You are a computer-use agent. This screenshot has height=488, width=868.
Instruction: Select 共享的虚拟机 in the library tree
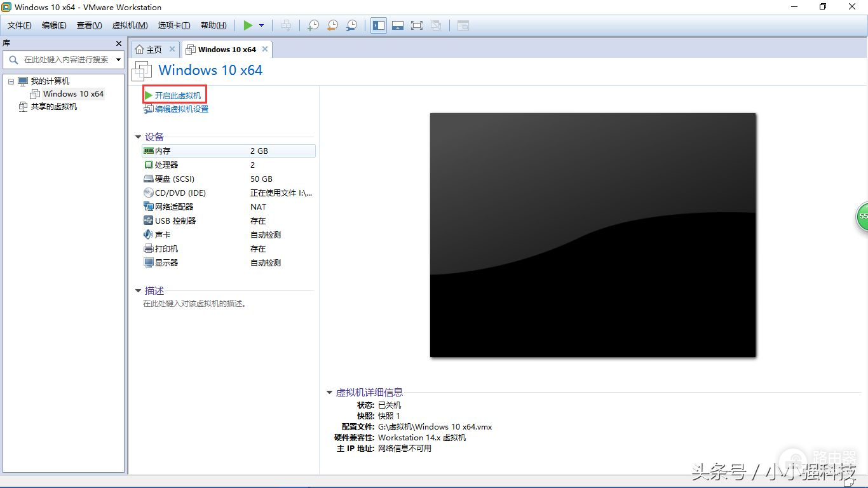pos(54,107)
